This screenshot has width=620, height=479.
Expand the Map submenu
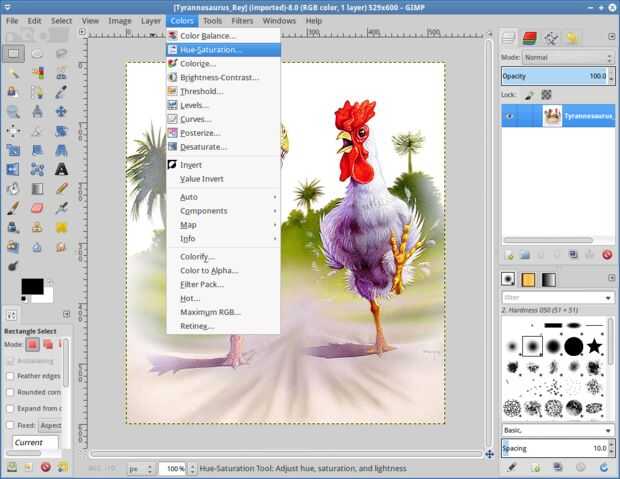pos(223,225)
